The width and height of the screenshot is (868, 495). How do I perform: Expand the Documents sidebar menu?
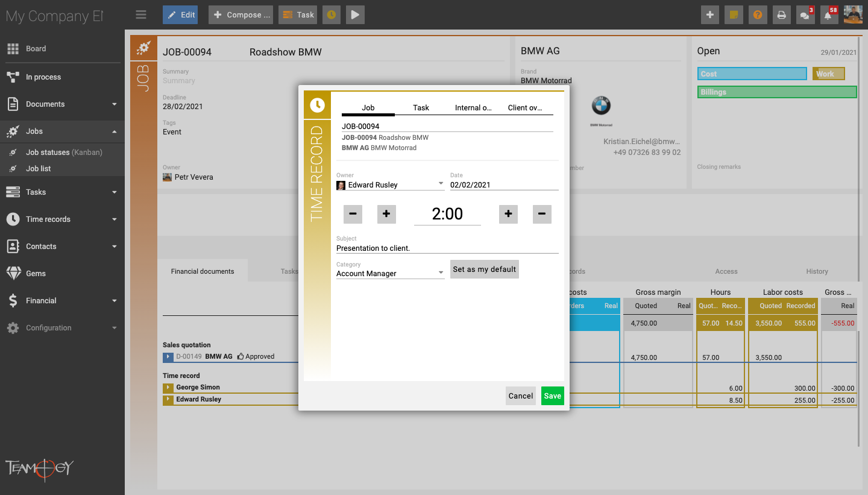click(62, 104)
